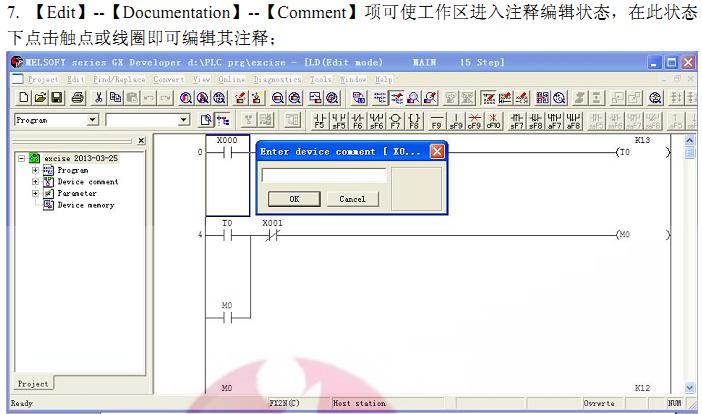
Task: Open the Program dropdown in toolbar
Action: pyautogui.click(x=93, y=120)
